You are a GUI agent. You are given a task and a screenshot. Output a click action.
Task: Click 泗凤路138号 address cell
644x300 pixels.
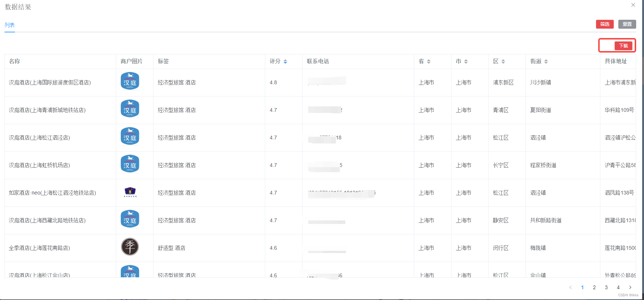(x=619, y=193)
